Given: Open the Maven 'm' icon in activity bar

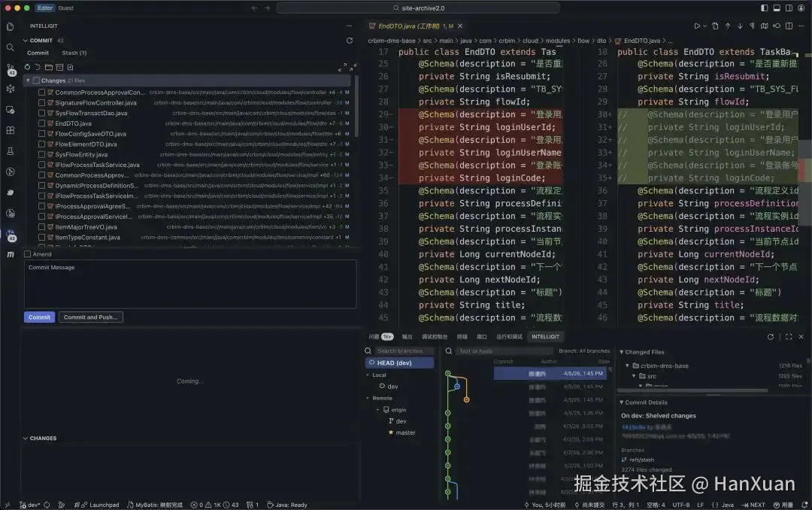Looking at the screenshot, I should pos(11,254).
